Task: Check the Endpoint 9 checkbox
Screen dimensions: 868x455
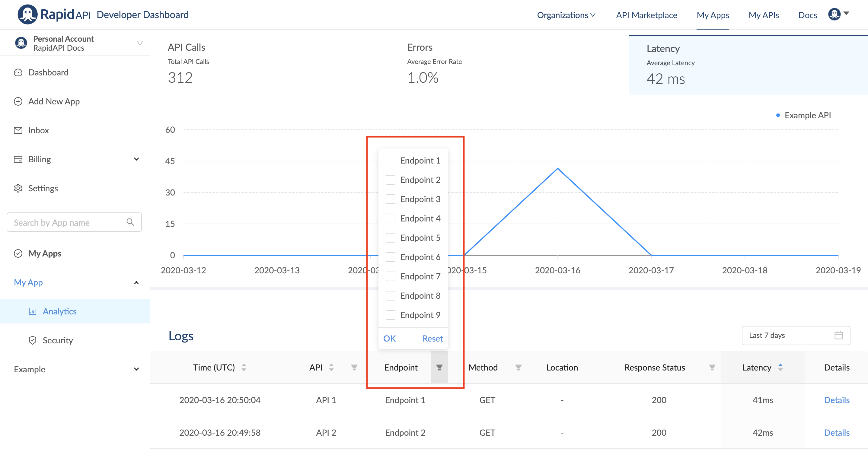Action: point(390,315)
